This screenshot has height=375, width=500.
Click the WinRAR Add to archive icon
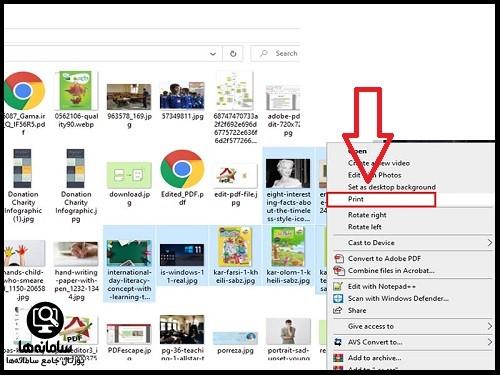pos(338,358)
